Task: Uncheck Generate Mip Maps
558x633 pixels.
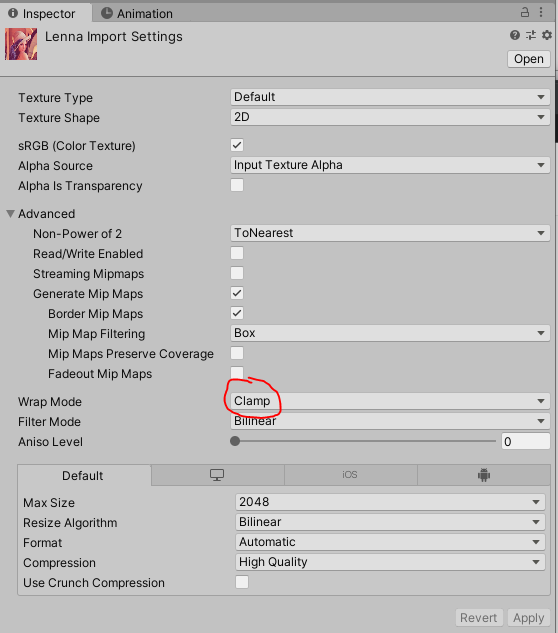Action: coord(237,293)
